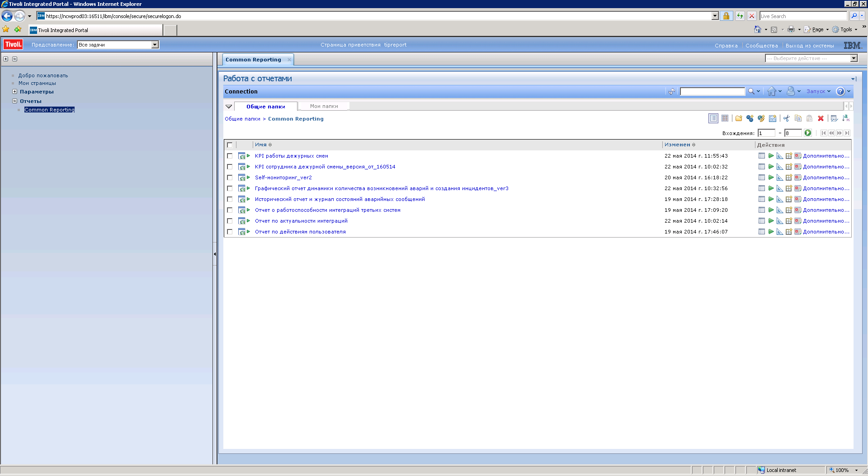The image size is (868, 476).
Task: Click the copy icon in toolbar
Action: (x=798, y=118)
